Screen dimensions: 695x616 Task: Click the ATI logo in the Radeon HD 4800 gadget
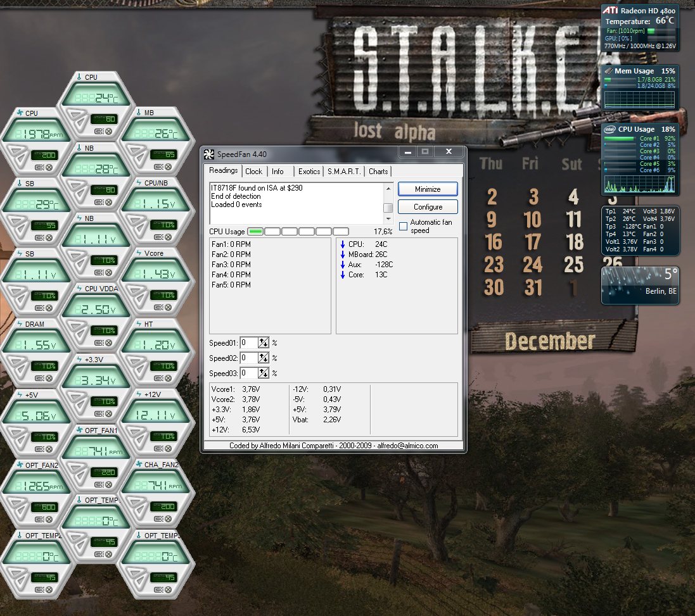[610, 10]
